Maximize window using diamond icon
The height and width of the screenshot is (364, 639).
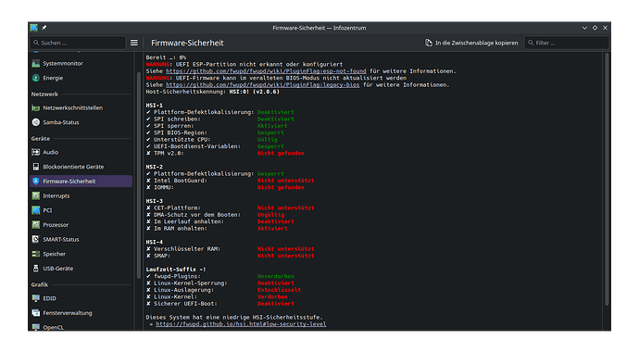click(x=595, y=28)
